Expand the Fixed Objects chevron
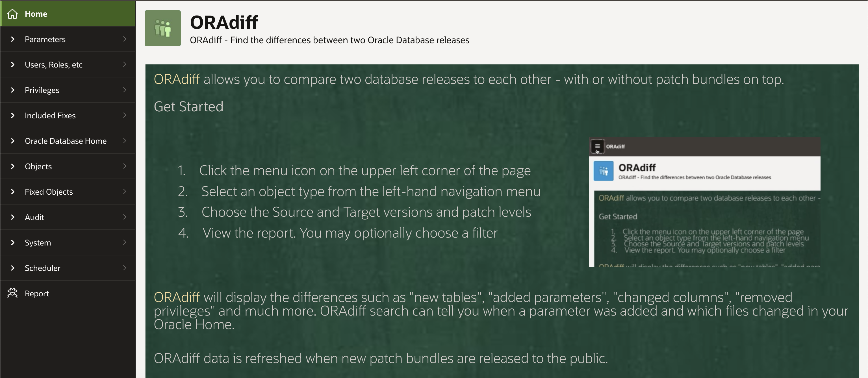This screenshot has width=868, height=378. [x=13, y=192]
